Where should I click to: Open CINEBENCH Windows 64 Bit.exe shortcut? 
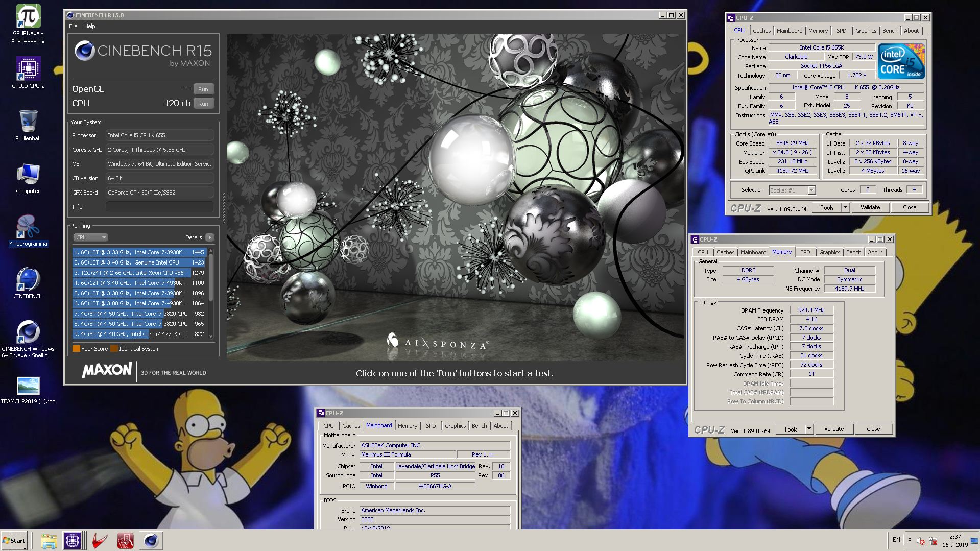click(28, 339)
